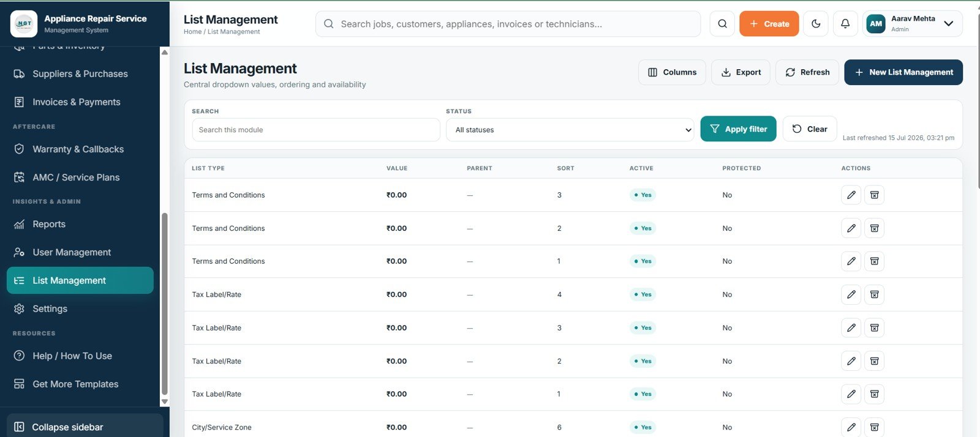Export the list data

[741, 72]
